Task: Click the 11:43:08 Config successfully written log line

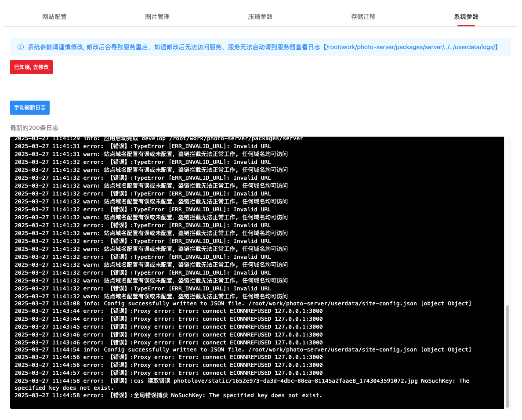Action: click(243, 304)
